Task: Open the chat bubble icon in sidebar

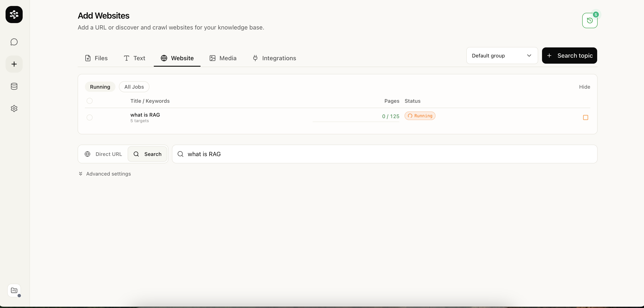Action: [14, 42]
